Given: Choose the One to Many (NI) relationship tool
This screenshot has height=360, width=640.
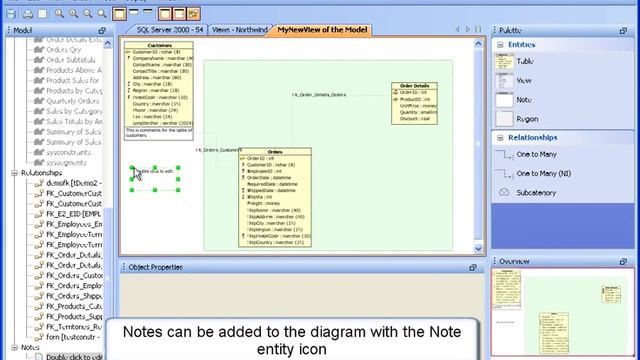Looking at the screenshot, I should click(543, 173).
